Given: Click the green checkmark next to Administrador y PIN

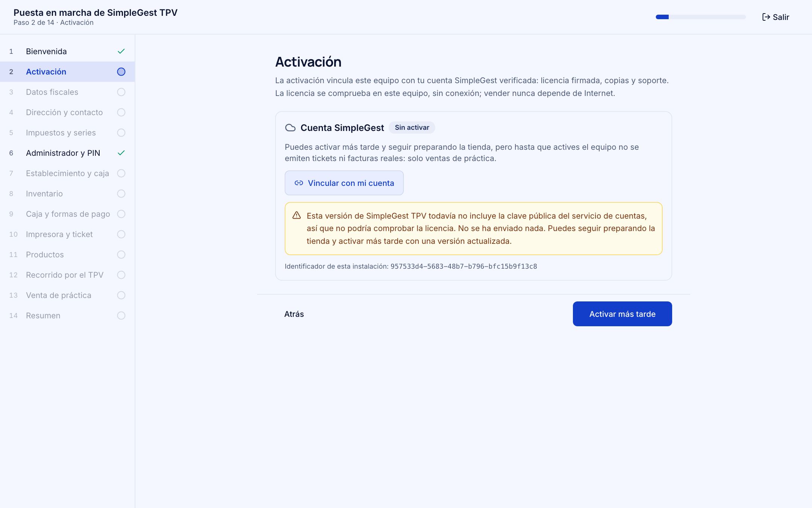Looking at the screenshot, I should [x=121, y=153].
